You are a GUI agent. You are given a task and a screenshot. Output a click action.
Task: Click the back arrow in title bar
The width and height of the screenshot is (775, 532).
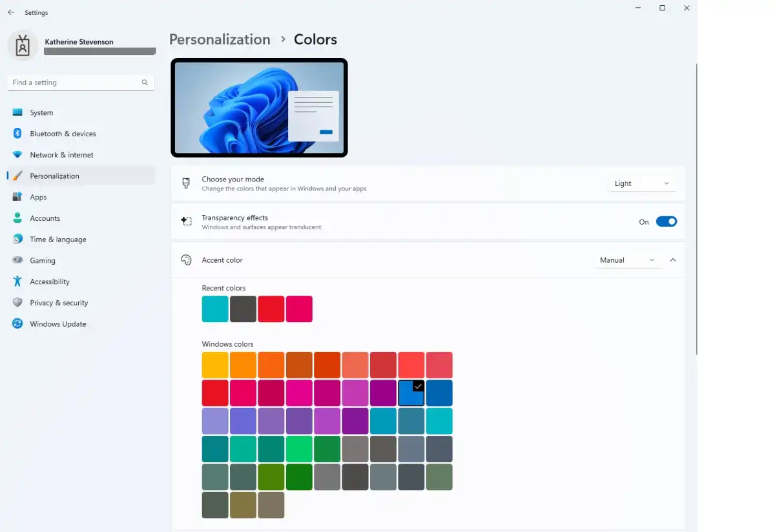11,12
